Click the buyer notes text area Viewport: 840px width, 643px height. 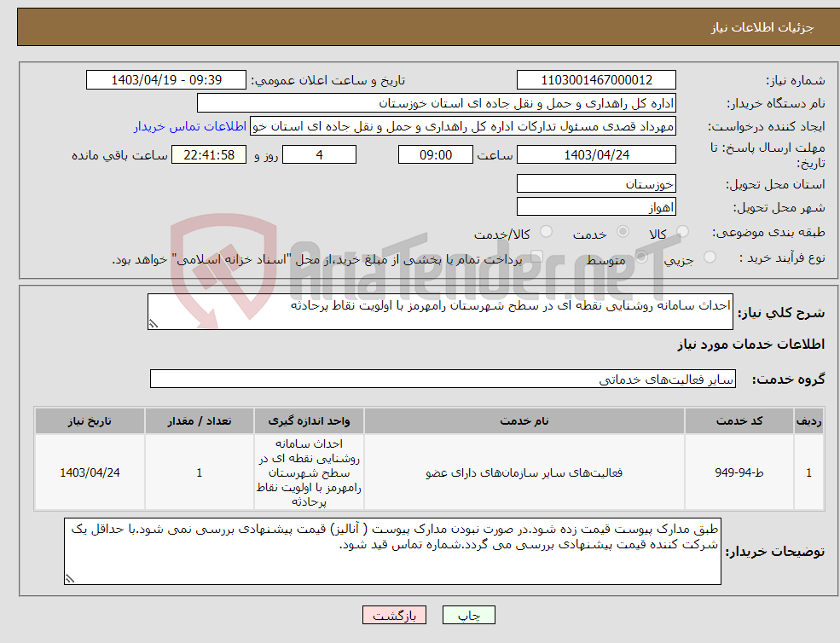392,551
